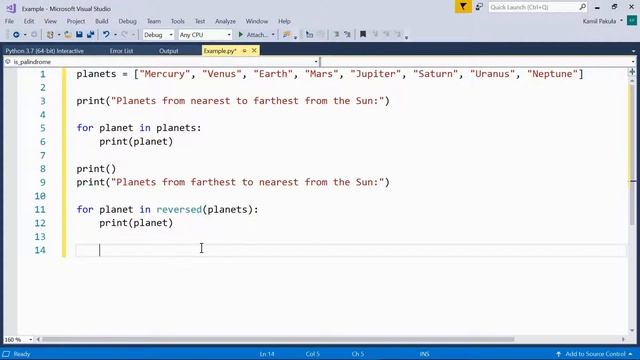Click the vertical scrollbar down arrow

632,331
